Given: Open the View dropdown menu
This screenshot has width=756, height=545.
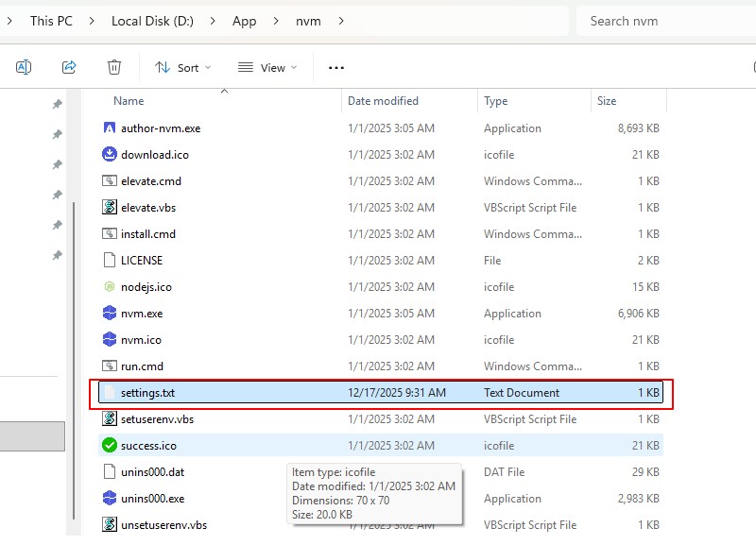Looking at the screenshot, I should coord(267,67).
